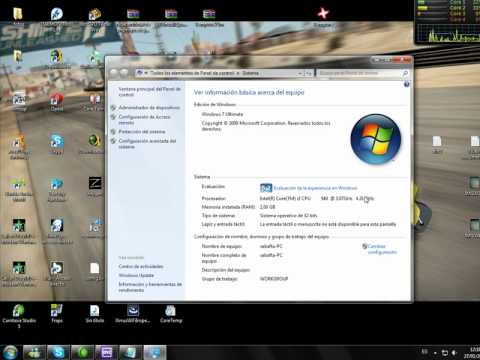Open the CoreTemp desktop shortcut
The image size is (480, 360).
[171, 314]
